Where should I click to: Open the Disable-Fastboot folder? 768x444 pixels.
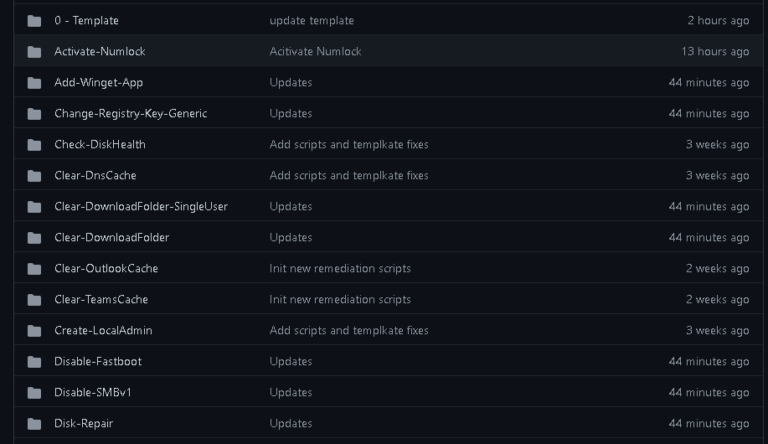click(x=98, y=362)
